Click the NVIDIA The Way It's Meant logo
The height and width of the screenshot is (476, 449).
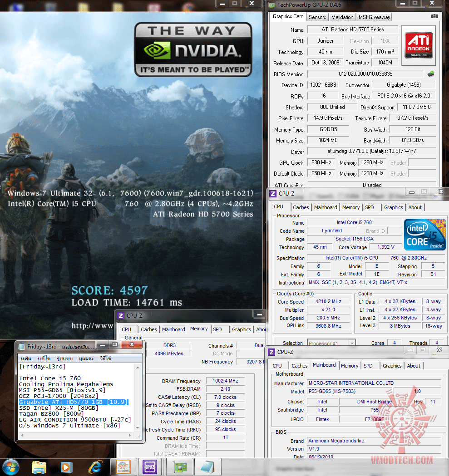tap(193, 49)
